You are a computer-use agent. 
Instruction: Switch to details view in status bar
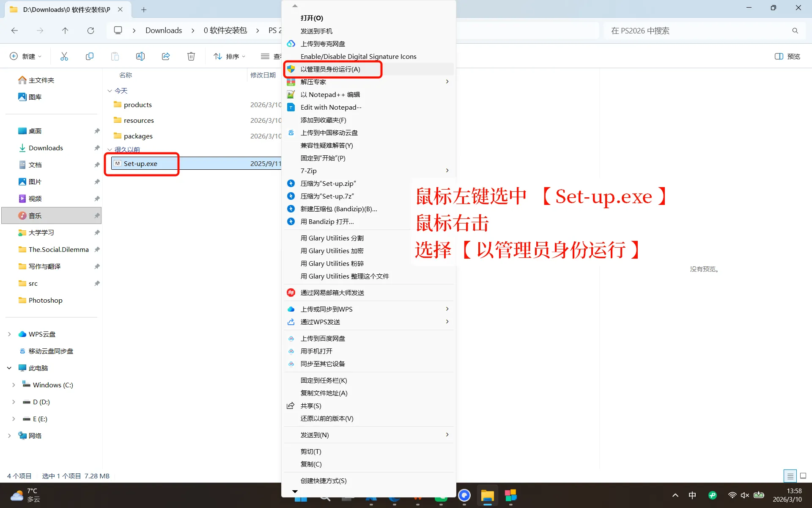click(790, 476)
